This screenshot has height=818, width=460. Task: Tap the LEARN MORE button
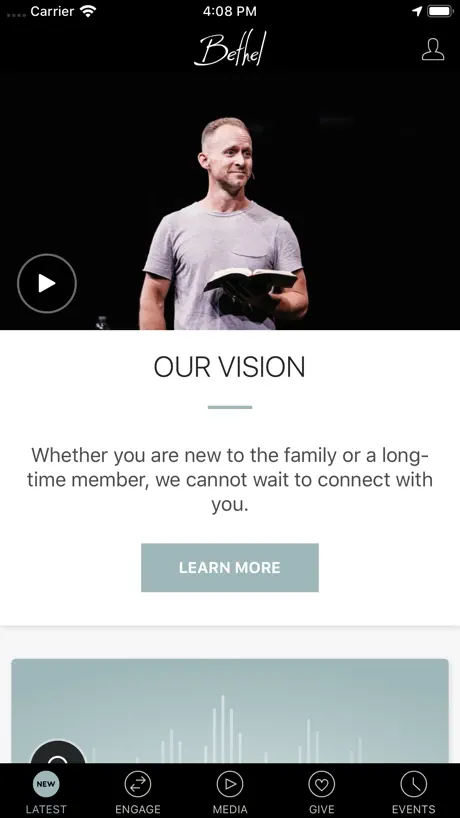pyautogui.click(x=229, y=568)
